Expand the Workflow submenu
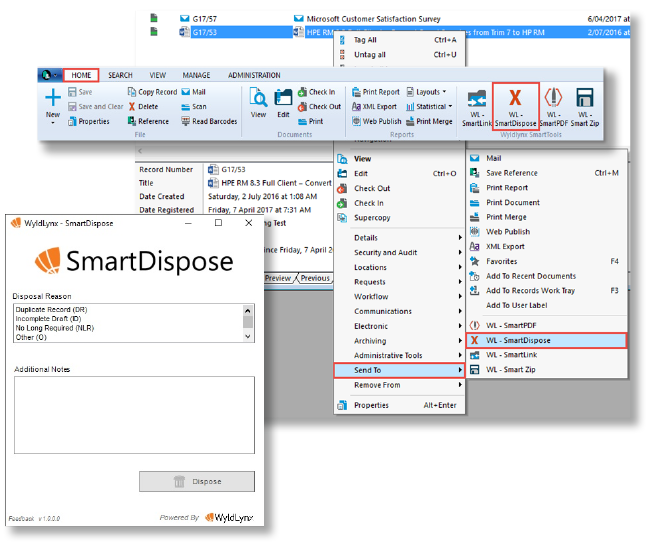650x550 pixels. [400, 297]
